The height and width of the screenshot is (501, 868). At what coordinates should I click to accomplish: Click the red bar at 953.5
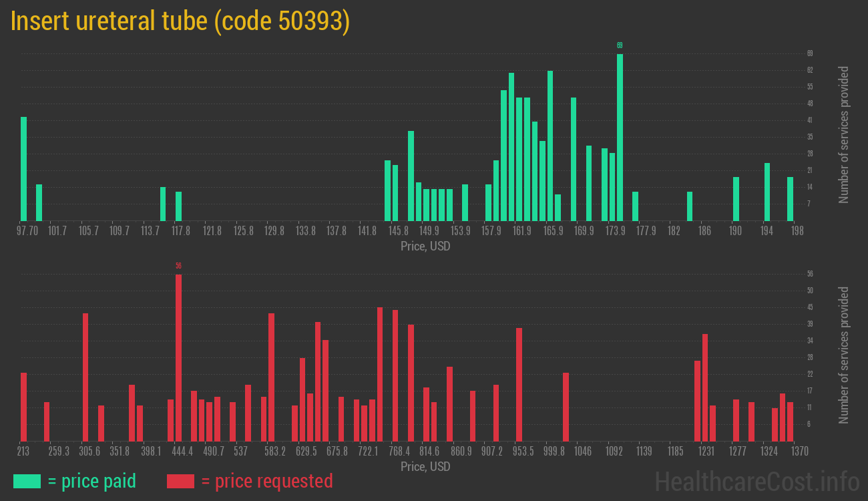[x=519, y=384]
